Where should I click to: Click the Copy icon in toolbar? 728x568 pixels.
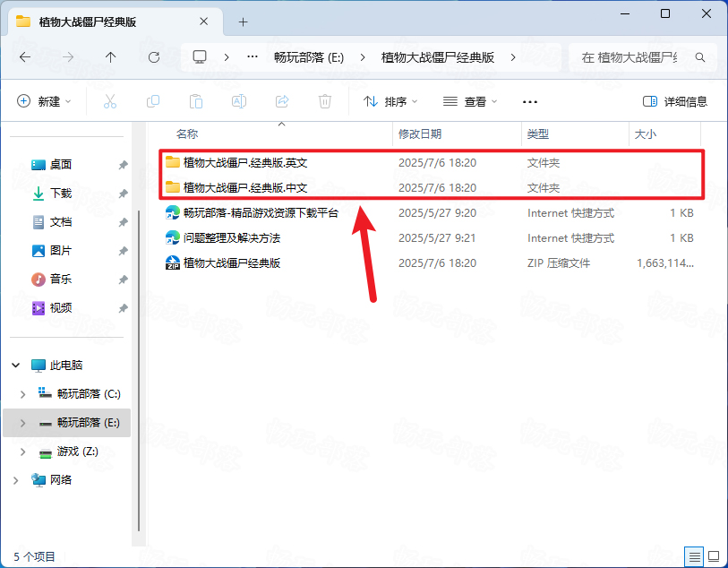pos(153,101)
